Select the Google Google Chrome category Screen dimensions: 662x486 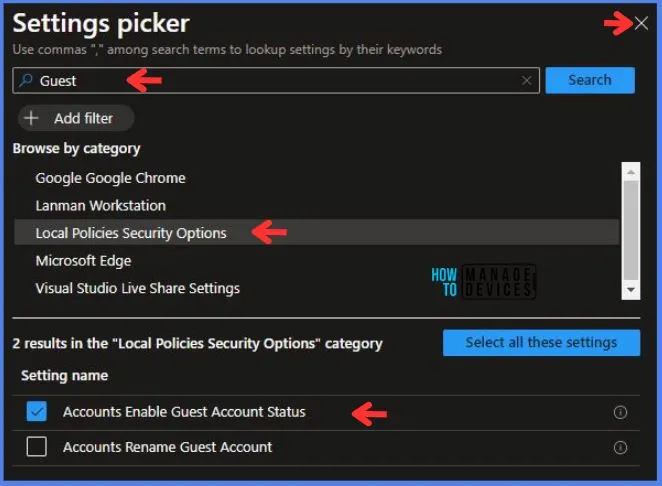110,178
